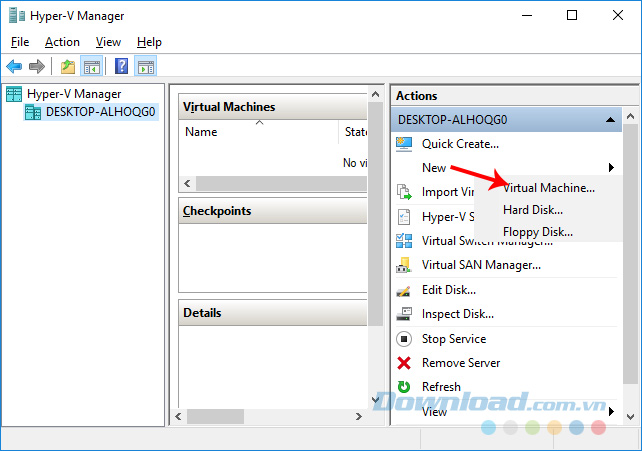Click Quick Create... action
Image resolution: width=642 pixels, height=451 pixels.
460,144
